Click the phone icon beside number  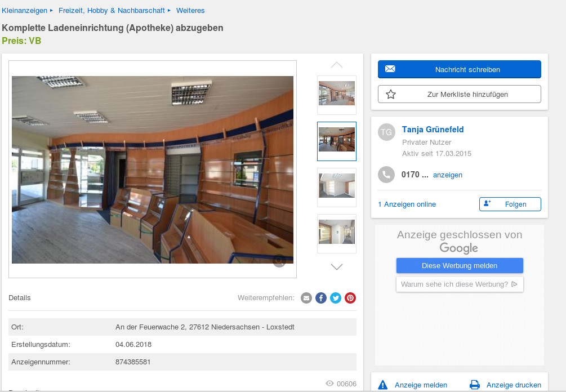point(386,175)
